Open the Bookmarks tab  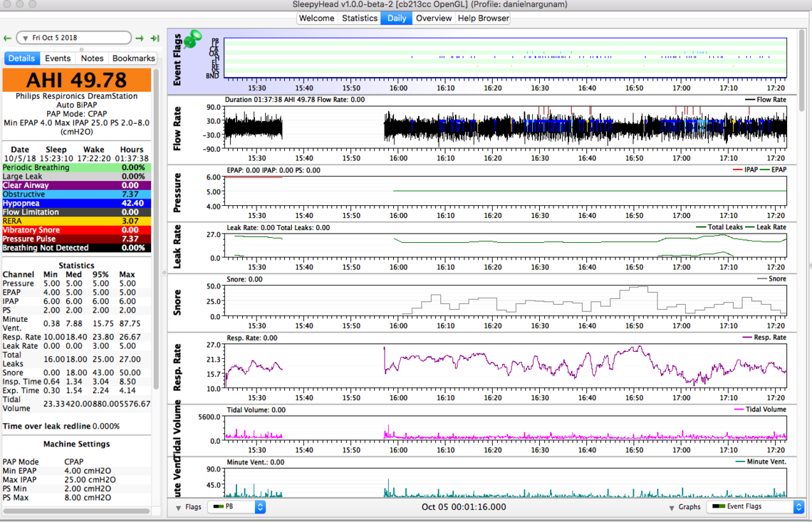coord(133,58)
